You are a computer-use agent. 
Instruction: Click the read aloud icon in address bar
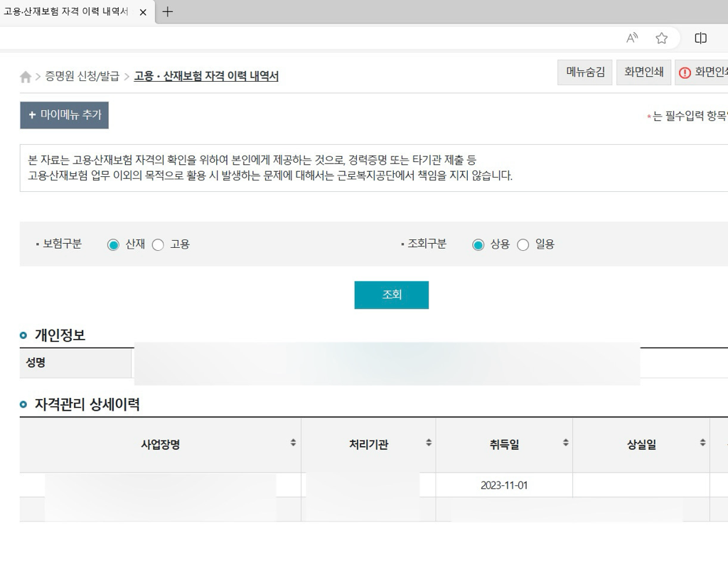[632, 38]
